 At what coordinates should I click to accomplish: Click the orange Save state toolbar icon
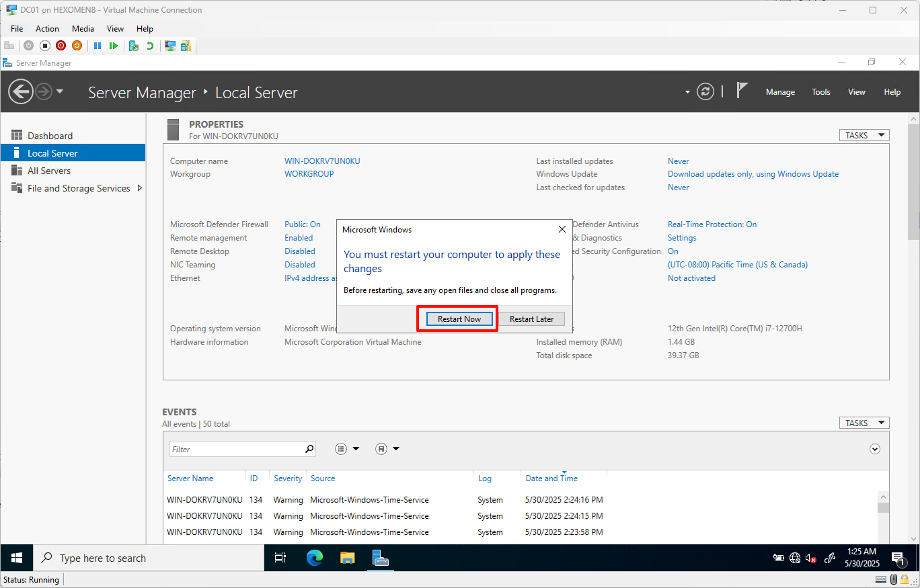coord(77,46)
